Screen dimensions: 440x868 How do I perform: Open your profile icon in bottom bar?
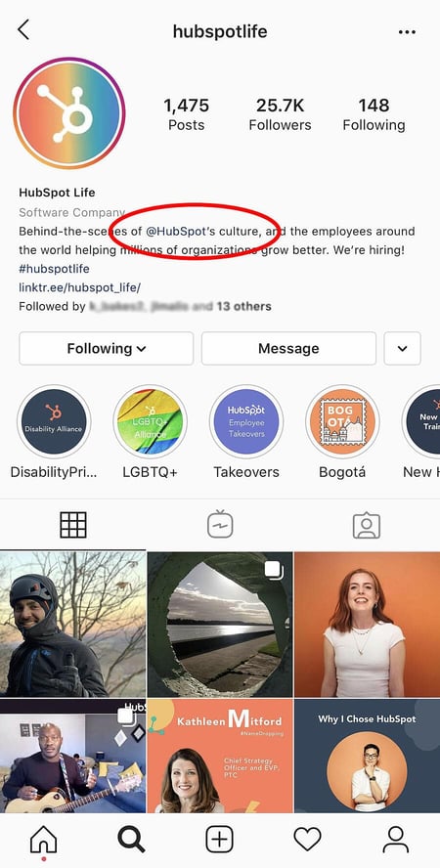coord(396,840)
